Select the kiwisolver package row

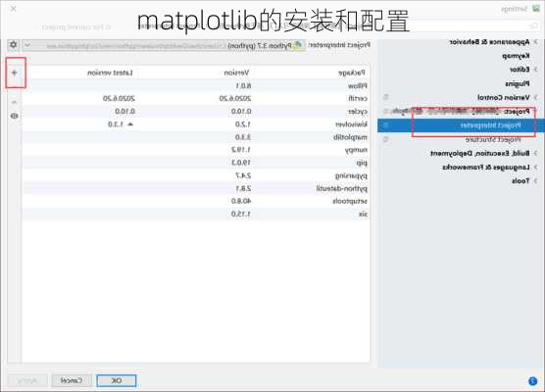195,124
